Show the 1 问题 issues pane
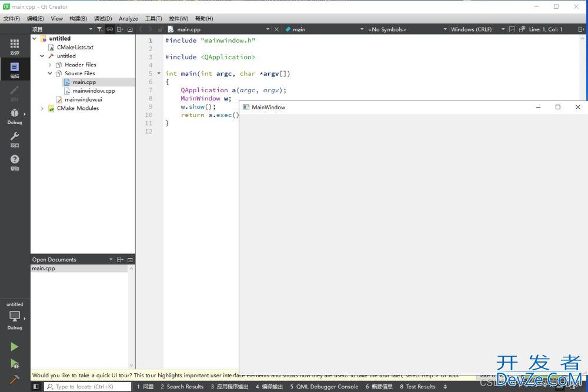 coord(145,386)
